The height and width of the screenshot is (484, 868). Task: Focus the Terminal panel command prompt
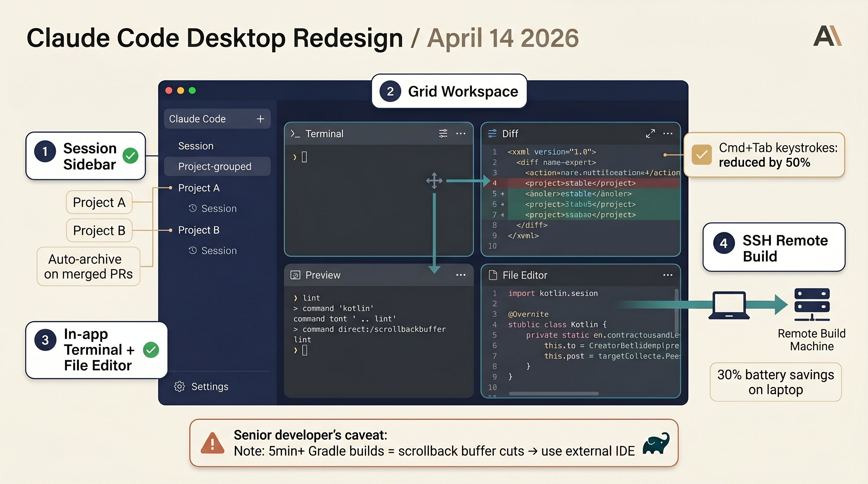300,157
